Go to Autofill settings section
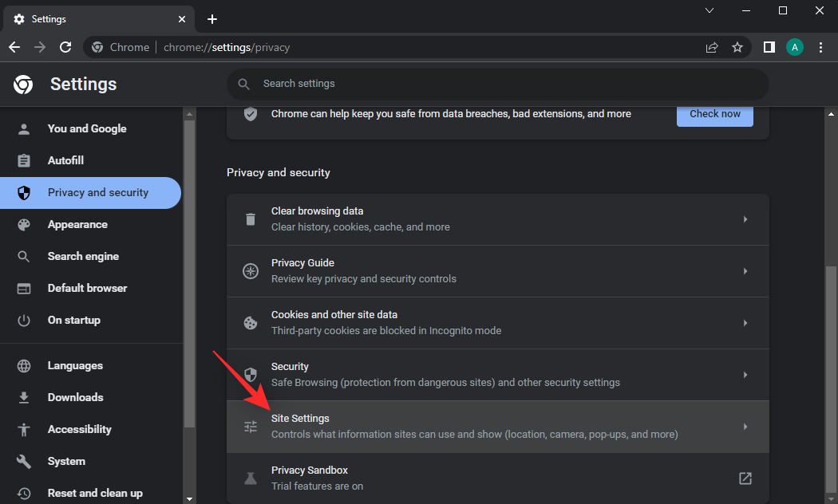 (x=65, y=160)
